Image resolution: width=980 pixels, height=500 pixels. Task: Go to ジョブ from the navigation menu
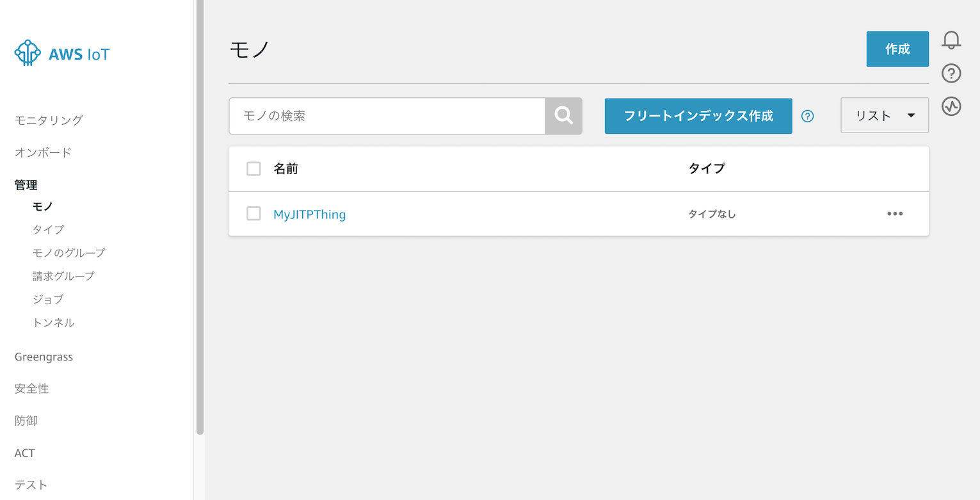[x=47, y=299]
